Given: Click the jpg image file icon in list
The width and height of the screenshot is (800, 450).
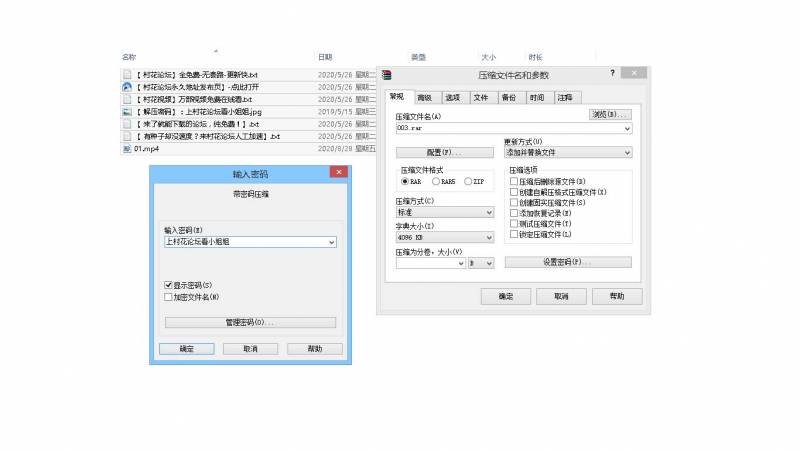Looking at the screenshot, I should point(127,112).
